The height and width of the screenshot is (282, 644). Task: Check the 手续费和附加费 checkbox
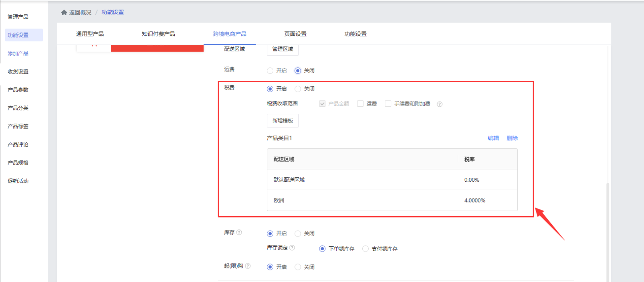[x=388, y=104]
